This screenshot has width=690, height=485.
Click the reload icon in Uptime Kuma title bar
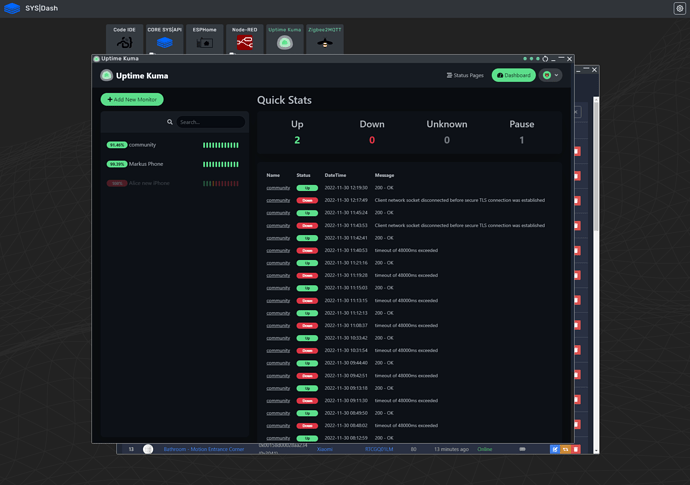[545, 59]
